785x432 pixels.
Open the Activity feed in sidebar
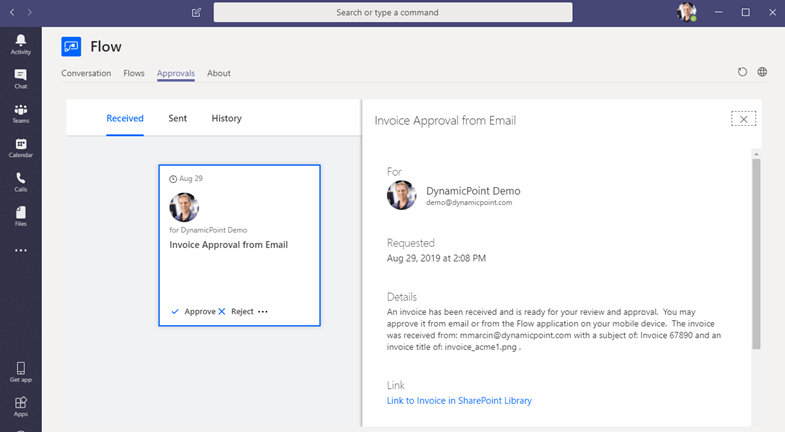tap(21, 45)
